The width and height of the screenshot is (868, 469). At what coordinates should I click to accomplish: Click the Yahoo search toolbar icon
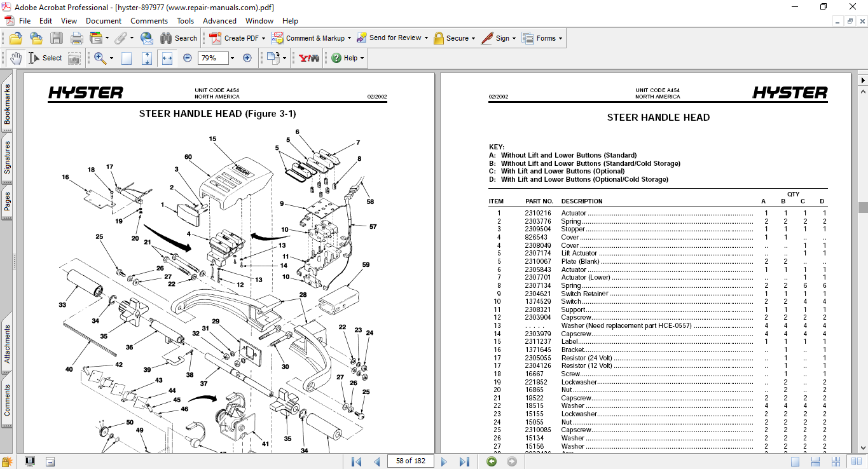[x=309, y=58]
